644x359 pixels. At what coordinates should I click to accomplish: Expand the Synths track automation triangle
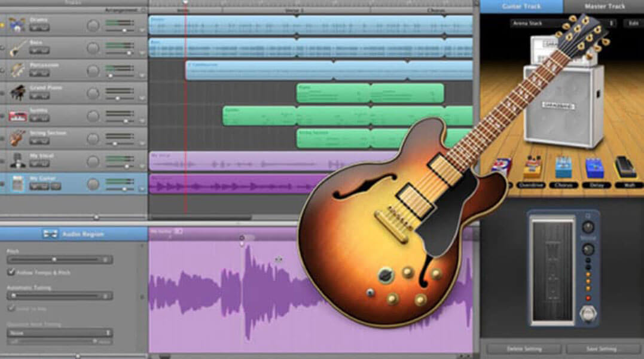coord(142,121)
